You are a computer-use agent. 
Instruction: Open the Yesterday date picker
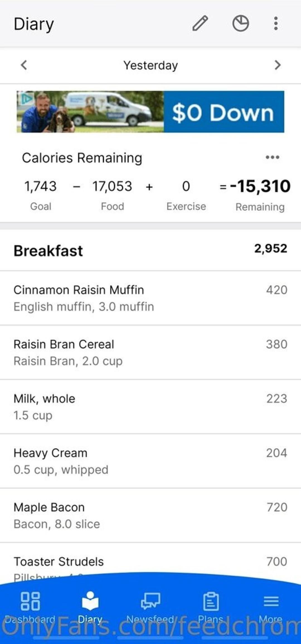click(x=151, y=65)
